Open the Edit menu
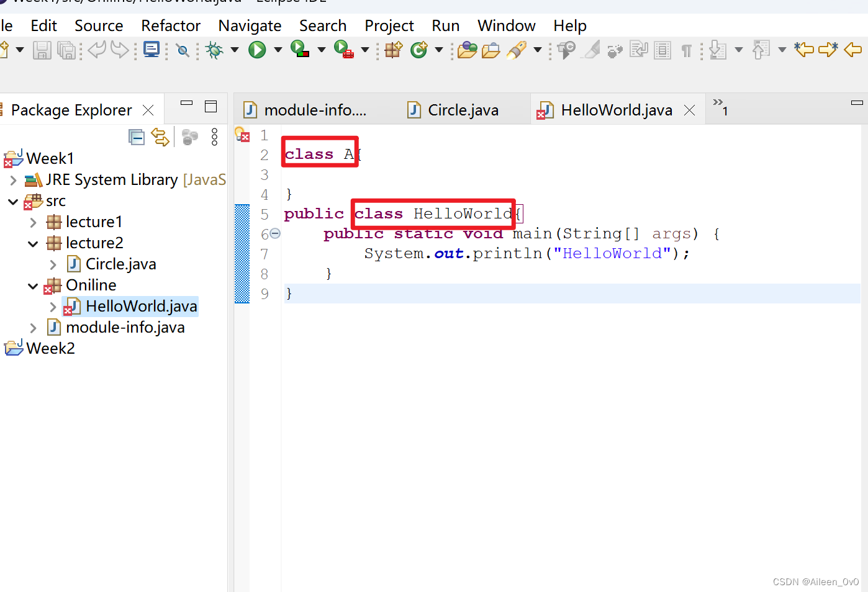Viewport: 868px width, 592px height. [43, 25]
